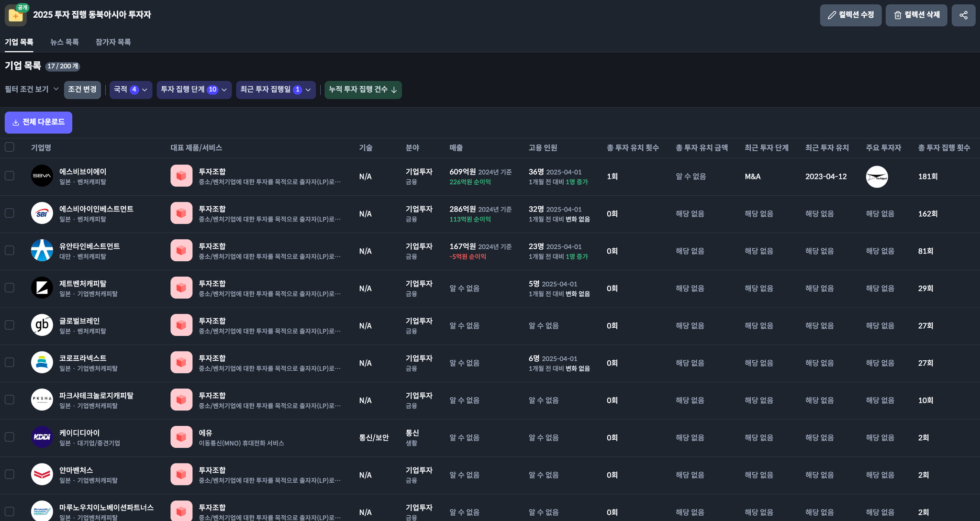Click the share icon button

coord(963,15)
